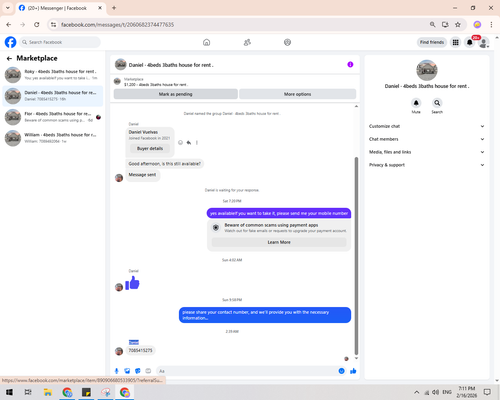Open the $1,200 marketplace listing link

coord(156,85)
